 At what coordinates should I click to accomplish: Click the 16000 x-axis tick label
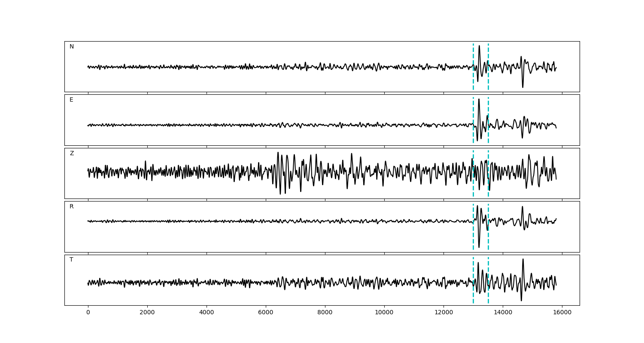point(562,313)
